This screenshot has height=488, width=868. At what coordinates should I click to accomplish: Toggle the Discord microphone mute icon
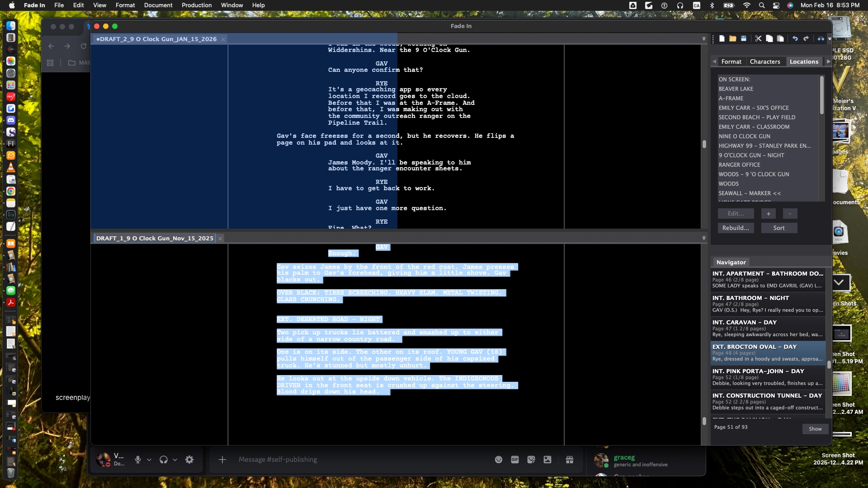[138, 460]
